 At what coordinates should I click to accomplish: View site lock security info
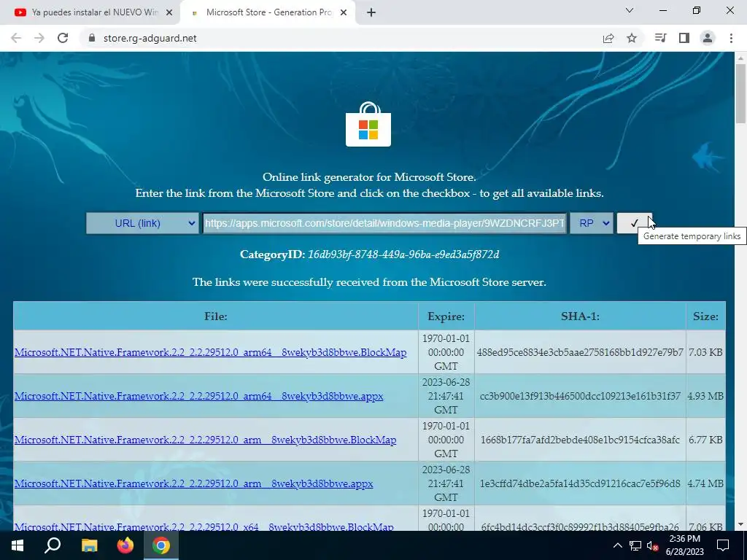click(x=92, y=38)
